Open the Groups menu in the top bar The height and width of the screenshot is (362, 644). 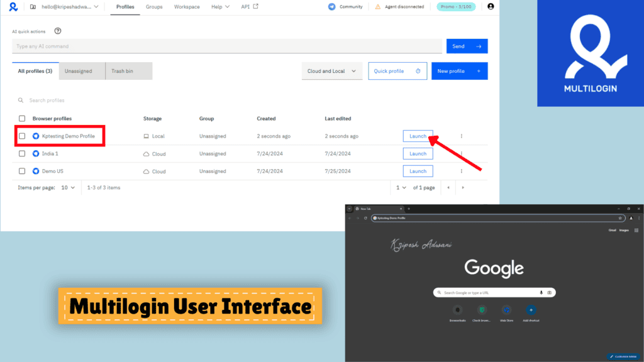tap(153, 6)
